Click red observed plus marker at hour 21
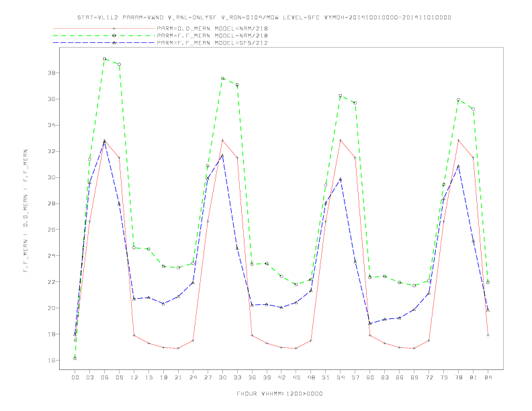 coord(178,349)
